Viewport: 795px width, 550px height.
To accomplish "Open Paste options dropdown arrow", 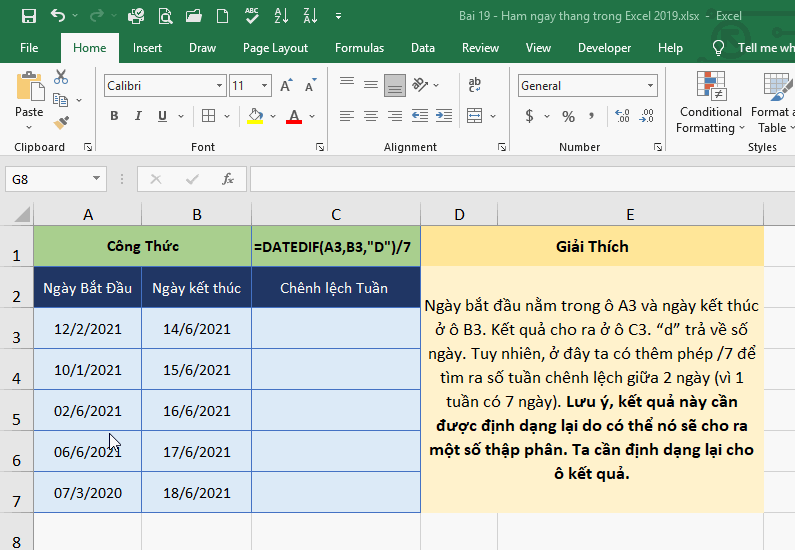I will pyautogui.click(x=29, y=127).
